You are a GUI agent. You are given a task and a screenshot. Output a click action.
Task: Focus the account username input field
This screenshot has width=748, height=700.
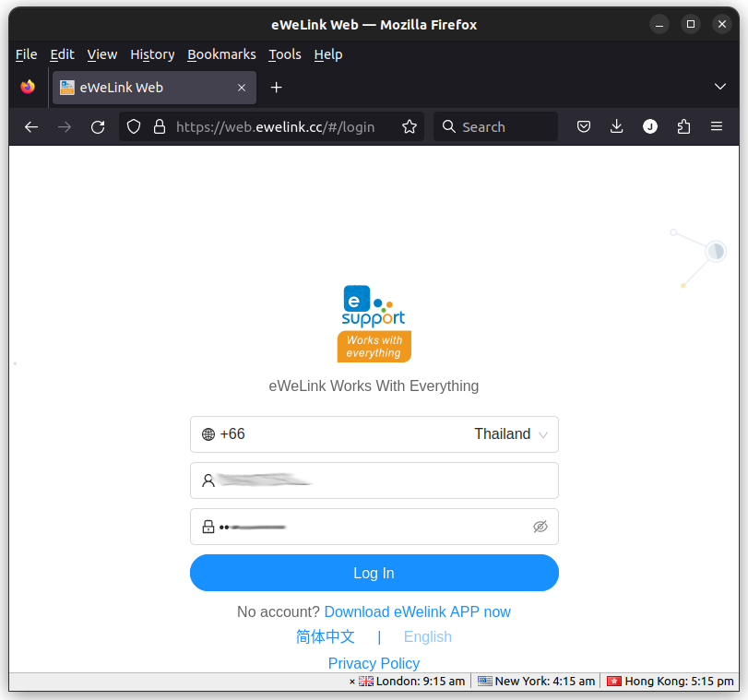click(x=374, y=481)
